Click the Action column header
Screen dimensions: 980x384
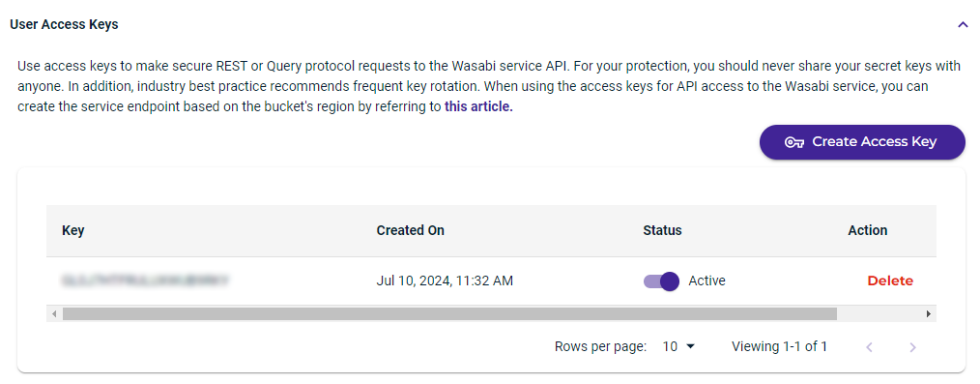pyautogui.click(x=868, y=230)
